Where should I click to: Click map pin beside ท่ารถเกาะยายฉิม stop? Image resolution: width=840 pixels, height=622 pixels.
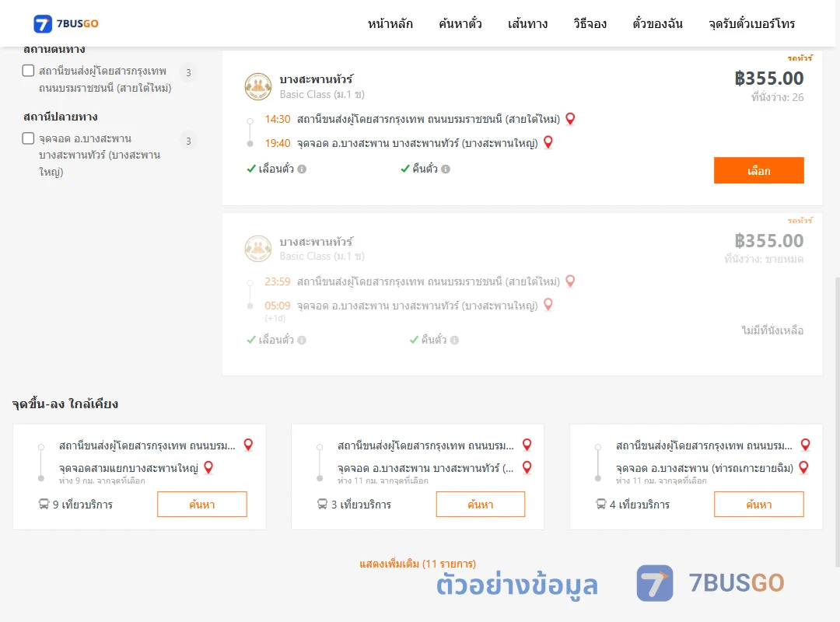pos(803,468)
